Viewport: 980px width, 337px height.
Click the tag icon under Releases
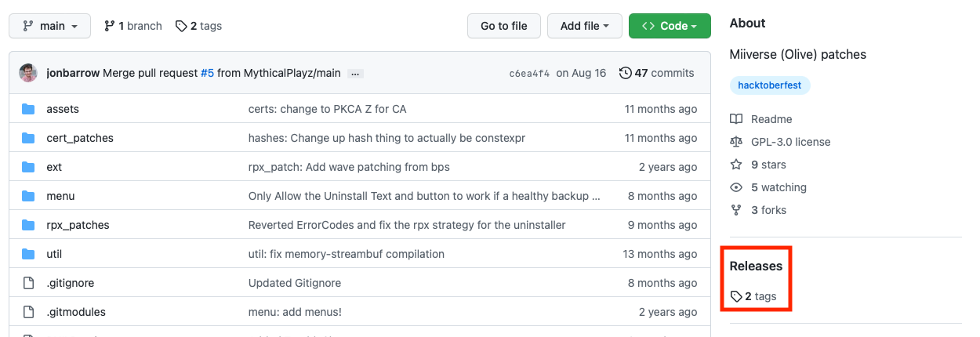[x=735, y=296]
